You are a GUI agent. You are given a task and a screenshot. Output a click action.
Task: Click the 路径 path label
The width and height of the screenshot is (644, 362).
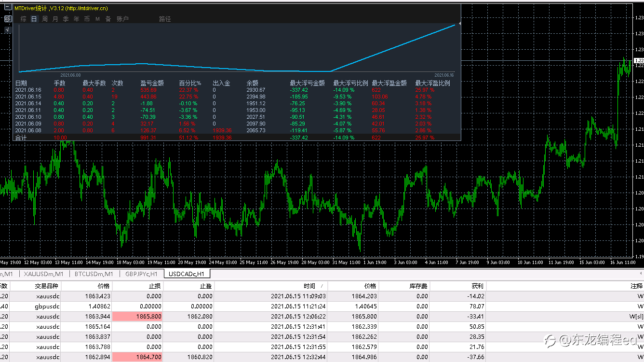(165, 19)
